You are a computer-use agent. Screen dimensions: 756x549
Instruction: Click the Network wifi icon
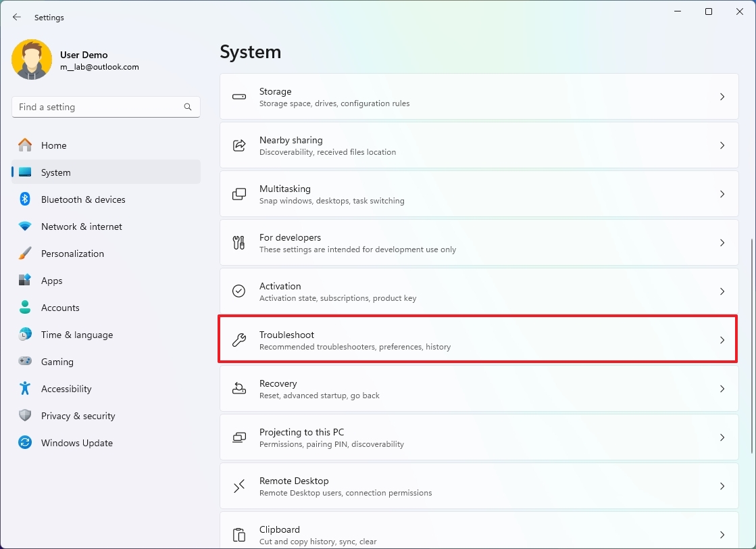pos(25,226)
